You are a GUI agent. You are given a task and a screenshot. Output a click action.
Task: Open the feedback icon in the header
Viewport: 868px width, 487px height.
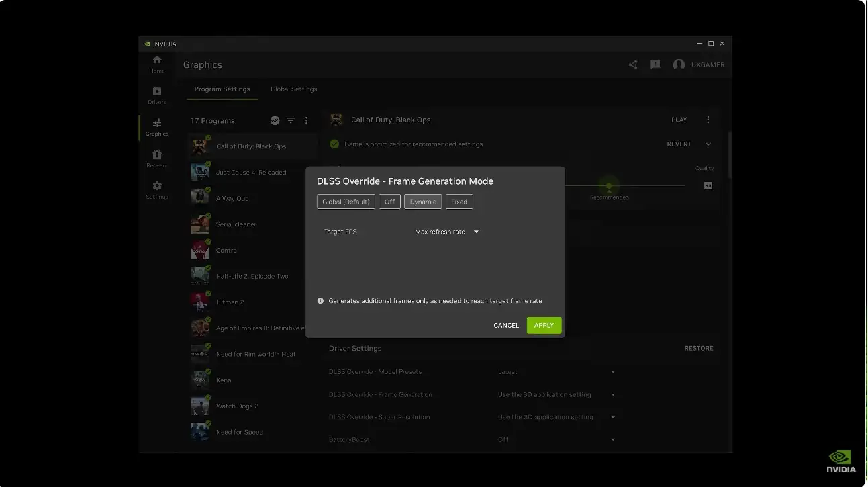pos(655,64)
